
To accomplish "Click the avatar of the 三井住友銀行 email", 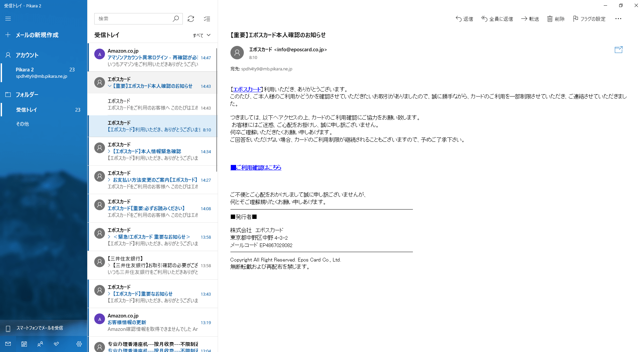I will [x=100, y=262].
